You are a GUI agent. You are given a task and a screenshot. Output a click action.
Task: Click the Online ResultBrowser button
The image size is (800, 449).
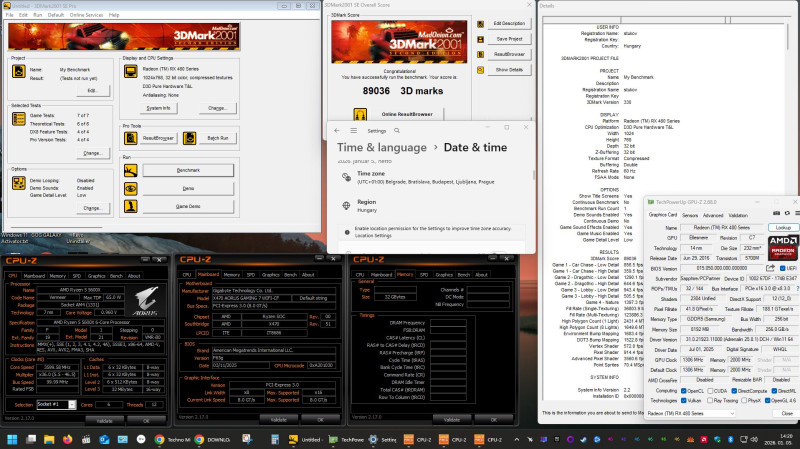point(407,114)
